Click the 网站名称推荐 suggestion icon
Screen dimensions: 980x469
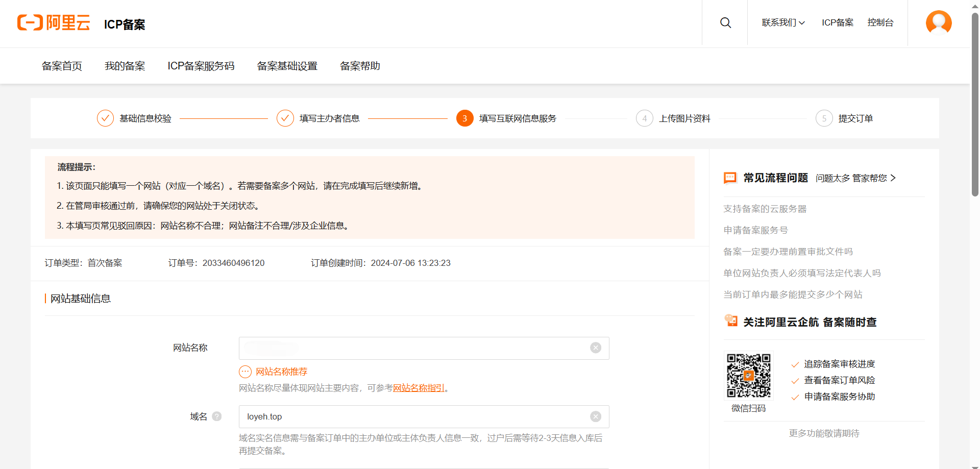click(x=245, y=372)
